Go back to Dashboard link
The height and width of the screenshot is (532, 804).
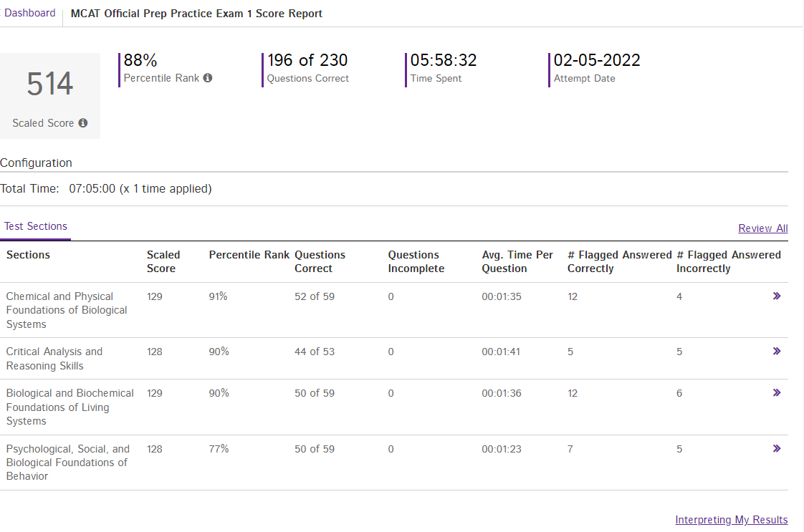[29, 13]
